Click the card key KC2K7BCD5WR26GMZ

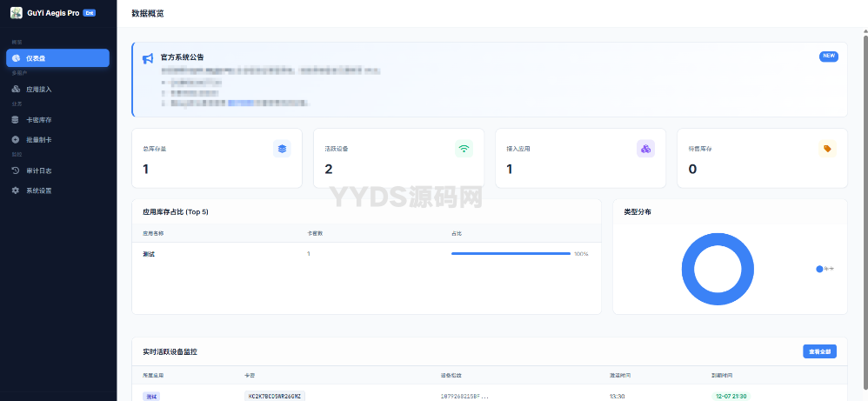click(x=275, y=397)
